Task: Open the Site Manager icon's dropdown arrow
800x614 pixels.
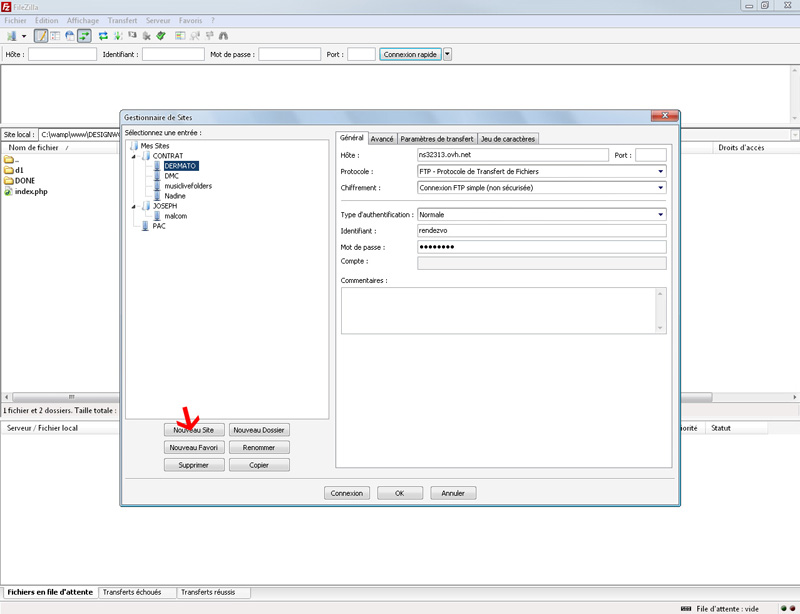Action: [x=23, y=36]
